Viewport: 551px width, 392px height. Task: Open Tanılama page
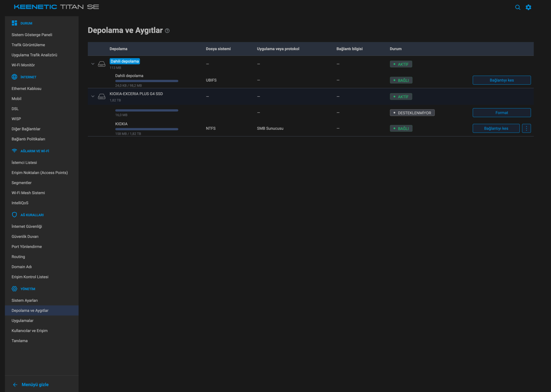(x=20, y=341)
